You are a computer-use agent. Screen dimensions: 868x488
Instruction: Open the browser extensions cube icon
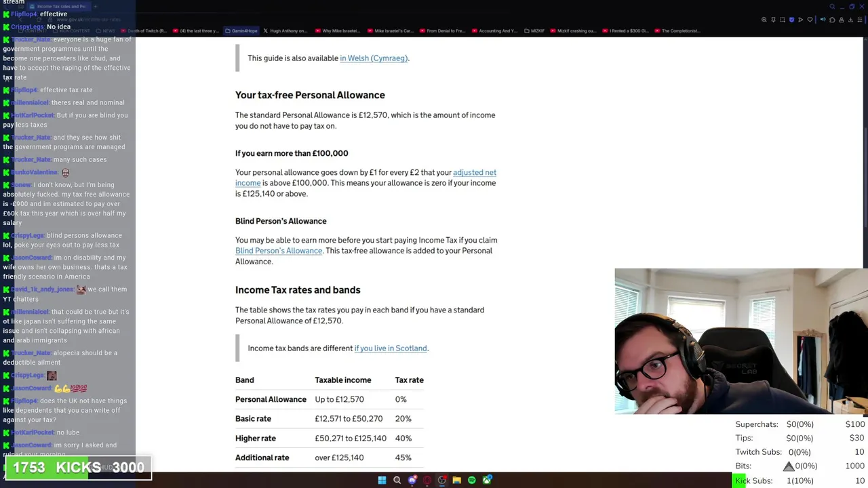coord(832,20)
